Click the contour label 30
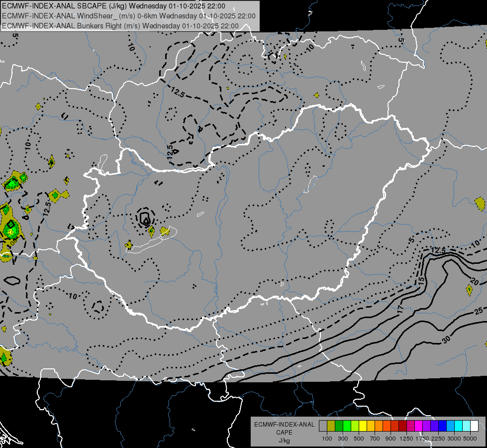This screenshot has width=487, height=448. (446, 340)
